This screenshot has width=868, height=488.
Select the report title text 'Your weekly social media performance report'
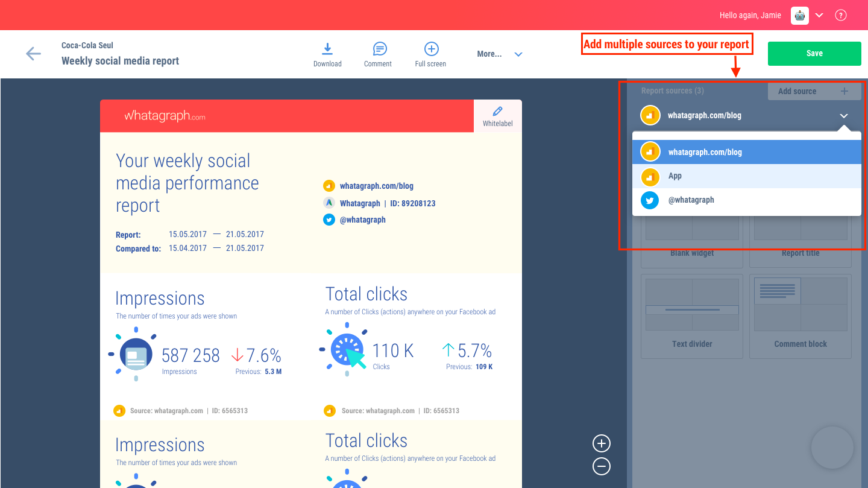187,183
